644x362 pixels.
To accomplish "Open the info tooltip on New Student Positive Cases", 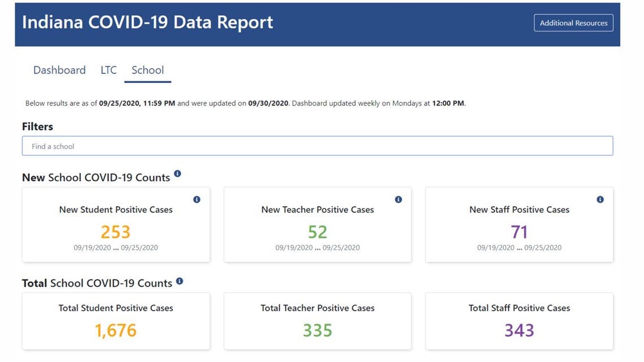I will click(197, 199).
